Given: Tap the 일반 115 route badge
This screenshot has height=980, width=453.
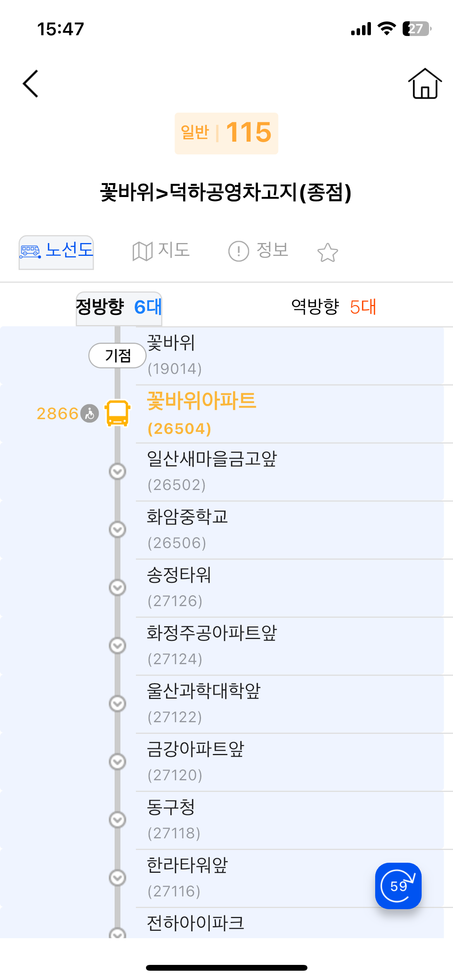Looking at the screenshot, I should [226, 133].
